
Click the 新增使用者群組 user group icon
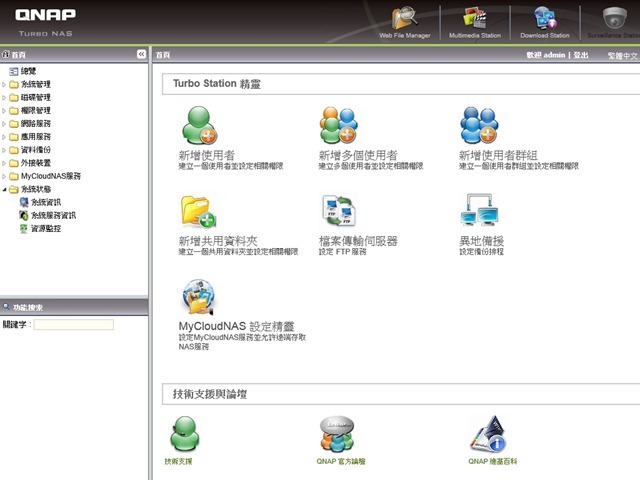(479, 125)
